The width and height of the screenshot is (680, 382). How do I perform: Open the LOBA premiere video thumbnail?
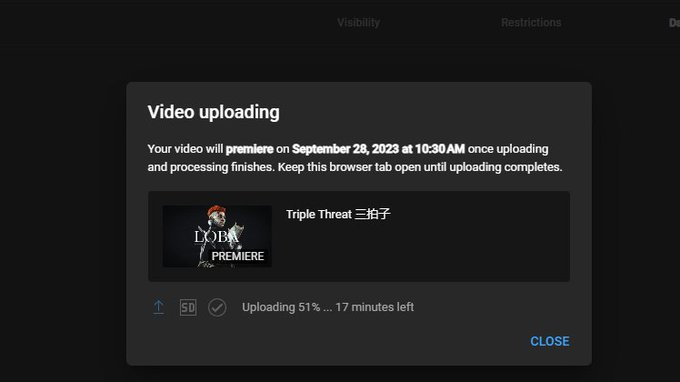(217, 236)
